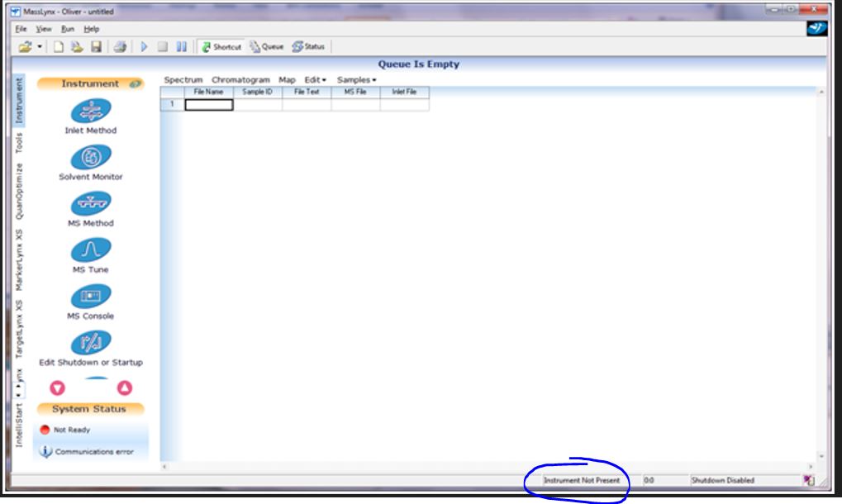The height and width of the screenshot is (504, 842).
Task: Open the Spectrum window
Action: 183,79
